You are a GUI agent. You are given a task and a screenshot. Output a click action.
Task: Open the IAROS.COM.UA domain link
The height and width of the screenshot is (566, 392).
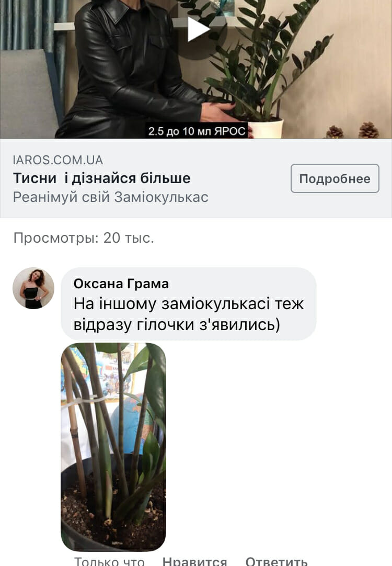pyautogui.click(x=57, y=160)
